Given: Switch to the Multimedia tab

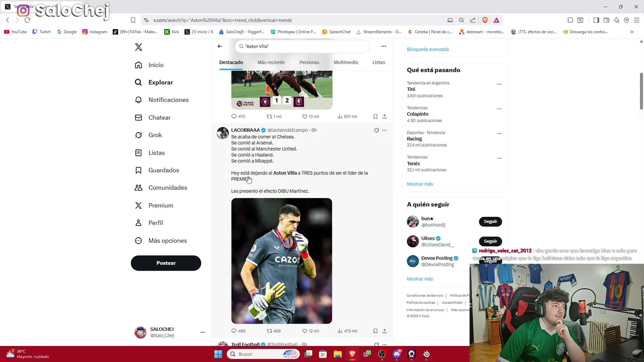Looking at the screenshot, I should [346, 62].
